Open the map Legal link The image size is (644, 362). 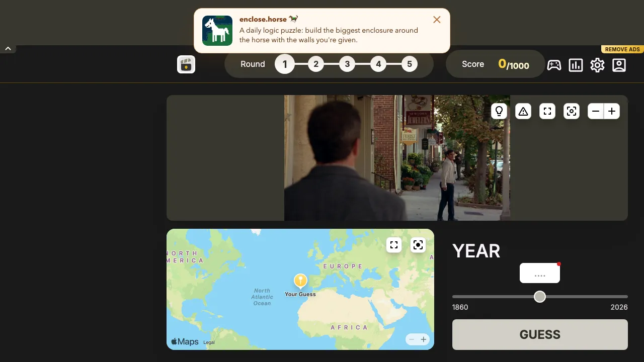[209, 342]
